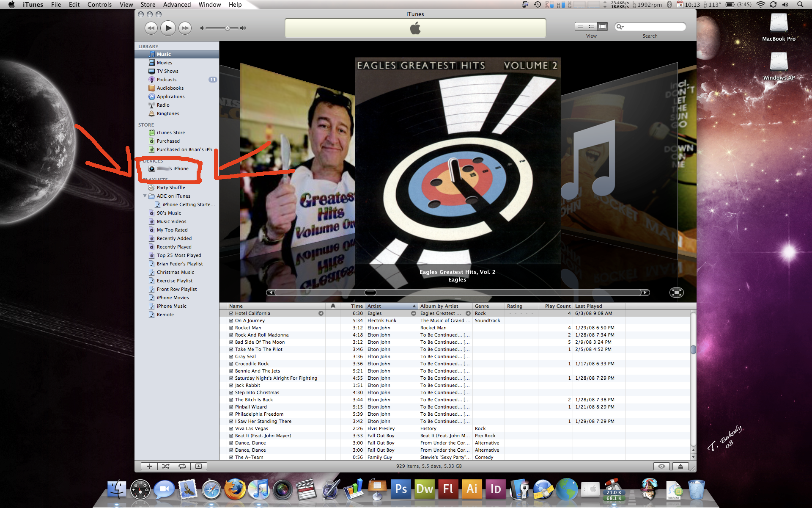This screenshot has height=508, width=812.
Task: Eject the connected iPhone
Action: coord(681,466)
